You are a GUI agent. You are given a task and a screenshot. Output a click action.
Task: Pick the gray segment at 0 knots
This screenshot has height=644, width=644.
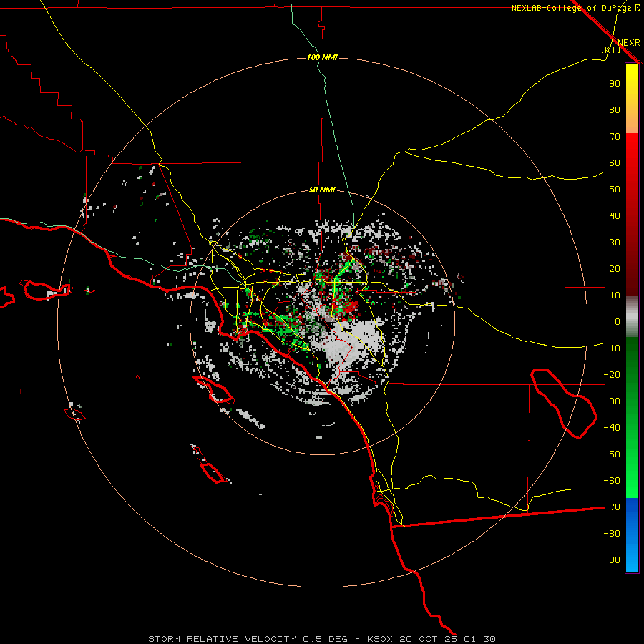(632, 317)
